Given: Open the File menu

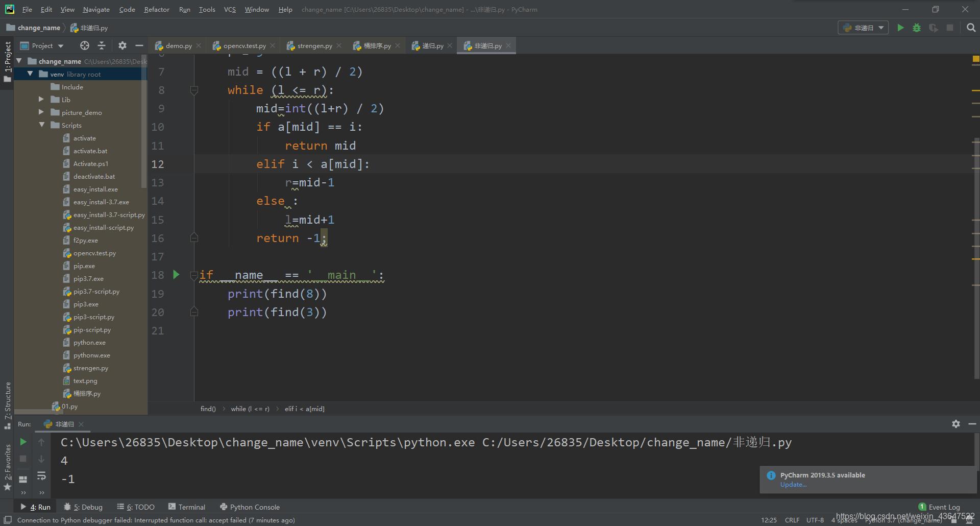Looking at the screenshot, I should click(x=27, y=9).
